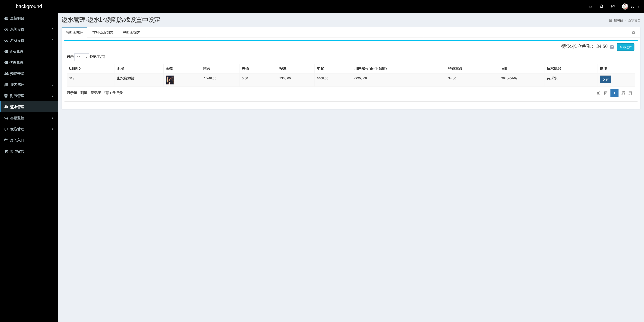Open the admin avatar icon
Image resolution: width=644 pixels, height=322 pixels.
coord(625,7)
